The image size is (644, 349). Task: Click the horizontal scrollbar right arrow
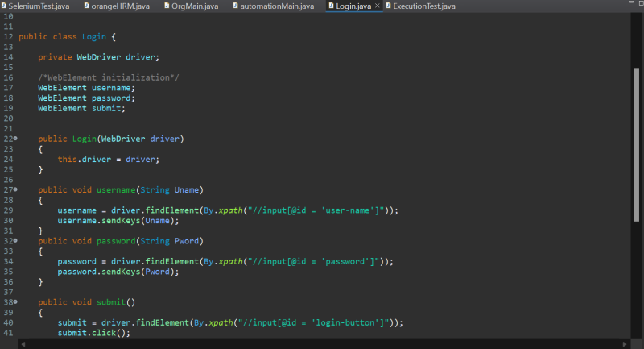tap(625, 344)
